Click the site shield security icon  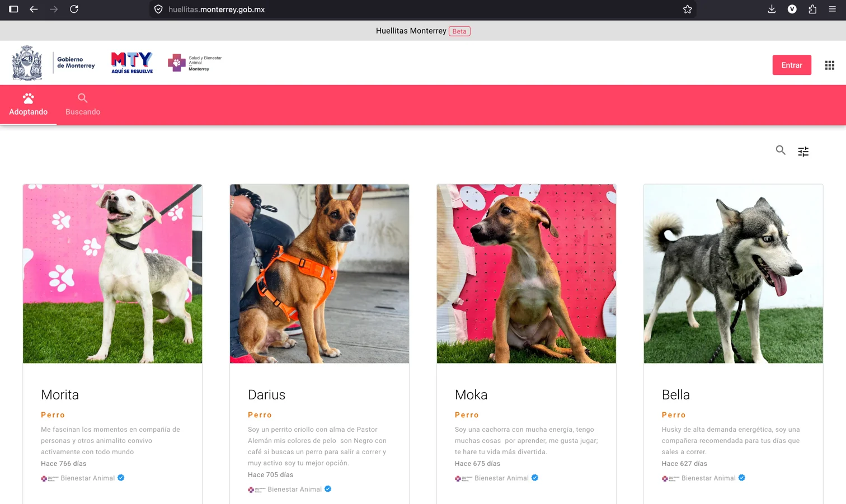pyautogui.click(x=158, y=9)
